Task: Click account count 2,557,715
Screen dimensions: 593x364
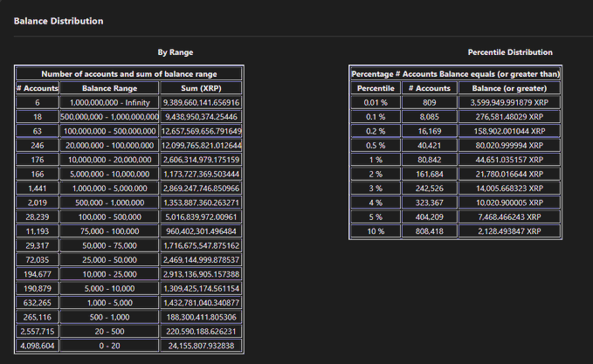Action: (x=38, y=332)
